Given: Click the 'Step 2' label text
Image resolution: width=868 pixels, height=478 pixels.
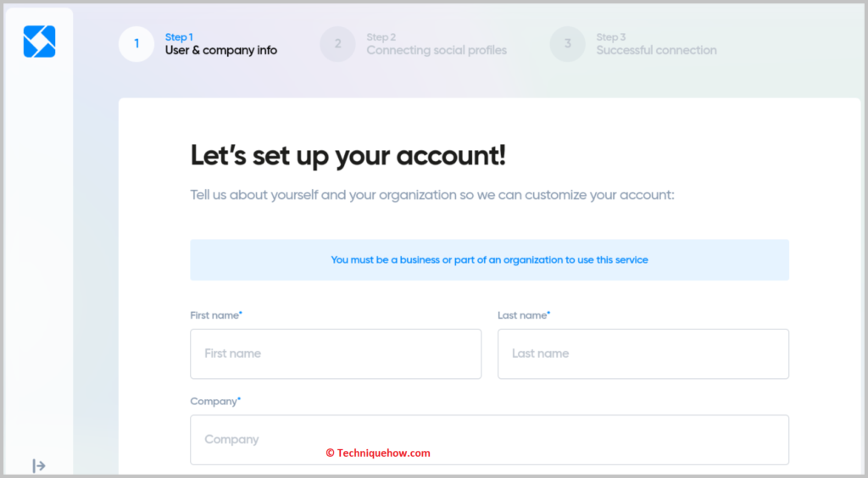Looking at the screenshot, I should pyautogui.click(x=381, y=37).
